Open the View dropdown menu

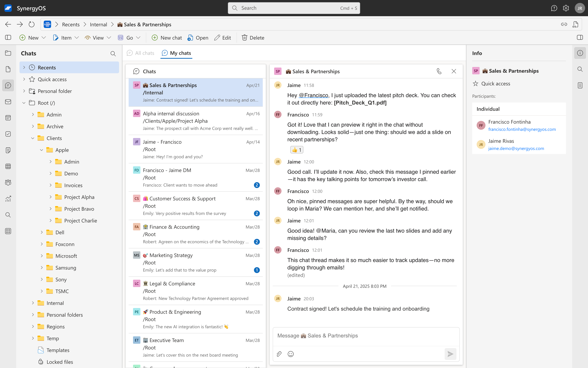point(98,38)
